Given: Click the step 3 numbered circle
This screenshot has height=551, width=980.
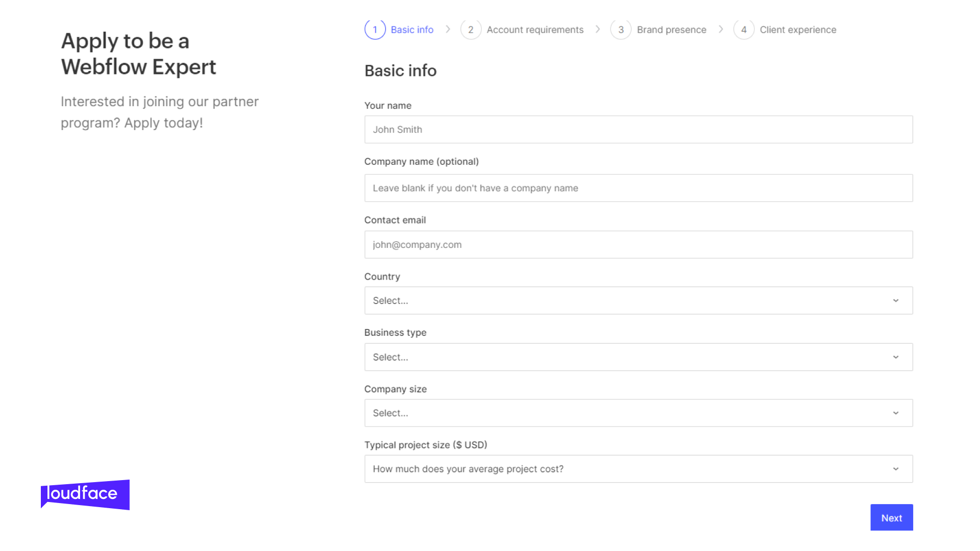Looking at the screenshot, I should pos(621,30).
